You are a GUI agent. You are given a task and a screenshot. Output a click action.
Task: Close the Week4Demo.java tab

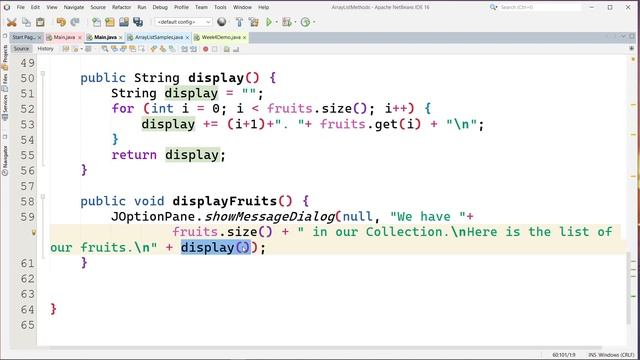(x=244, y=38)
